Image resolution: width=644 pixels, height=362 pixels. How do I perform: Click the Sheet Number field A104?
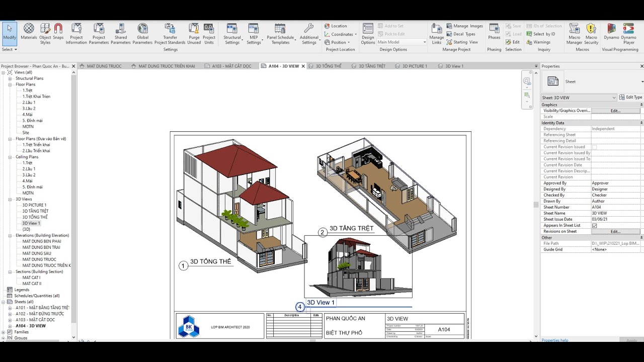click(x=616, y=207)
